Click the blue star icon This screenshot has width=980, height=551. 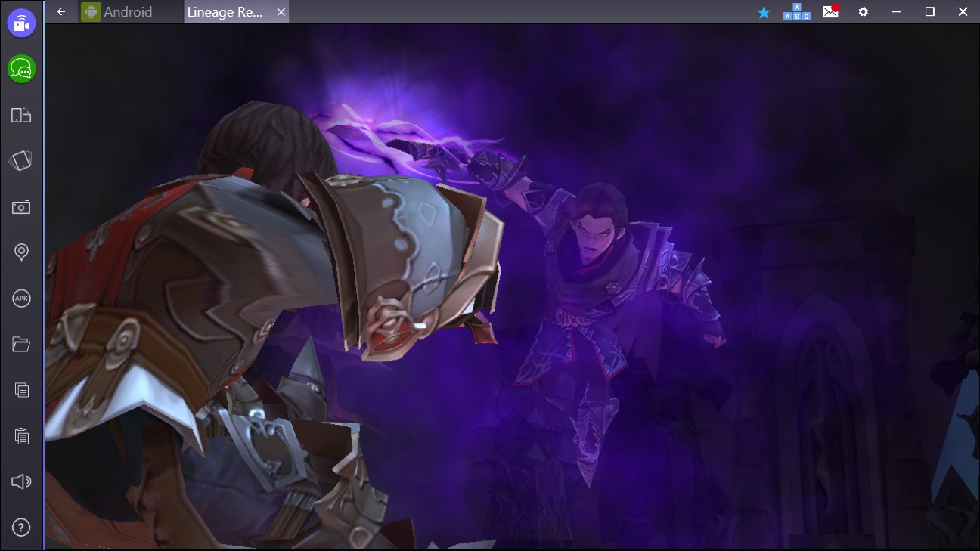[x=764, y=12]
